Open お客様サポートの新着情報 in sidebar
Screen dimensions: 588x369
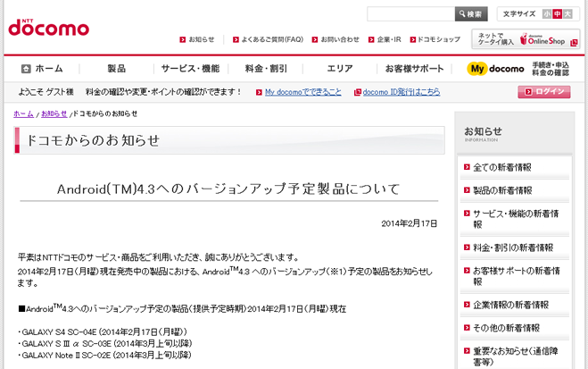pos(517,276)
